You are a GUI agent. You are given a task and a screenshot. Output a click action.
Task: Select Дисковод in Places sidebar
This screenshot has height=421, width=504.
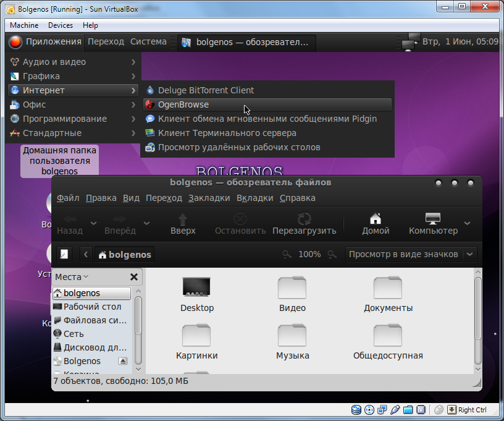click(x=92, y=347)
